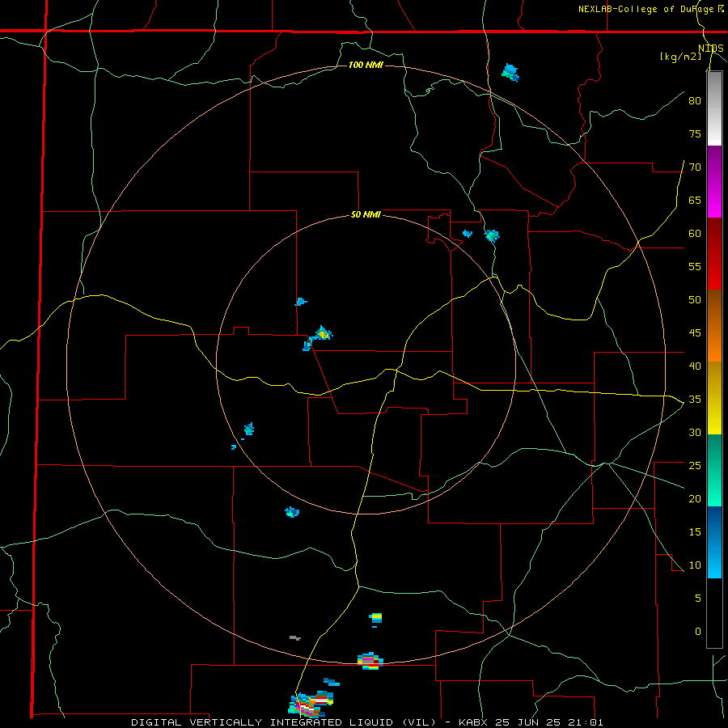The width and height of the screenshot is (728, 728).
Task: Click the NIDS label above the scale
Action: (x=711, y=49)
